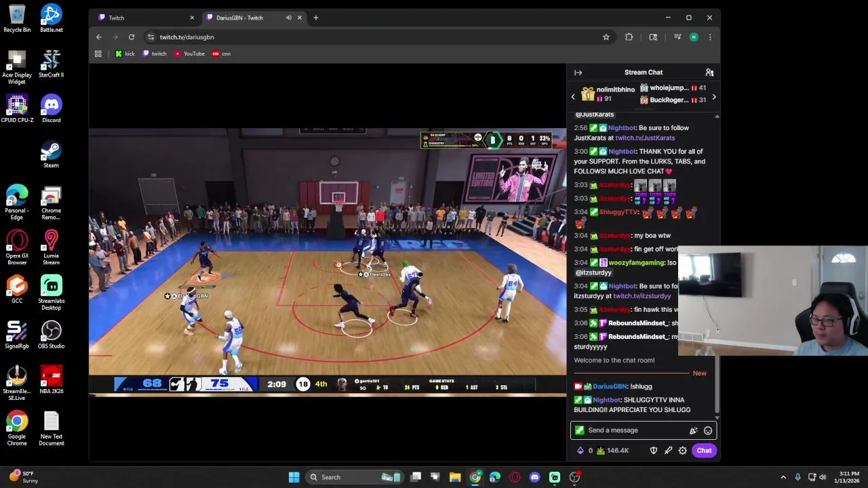Viewport: 868px width, 488px height.
Task: Bookmark this page with star
Action: tap(606, 37)
